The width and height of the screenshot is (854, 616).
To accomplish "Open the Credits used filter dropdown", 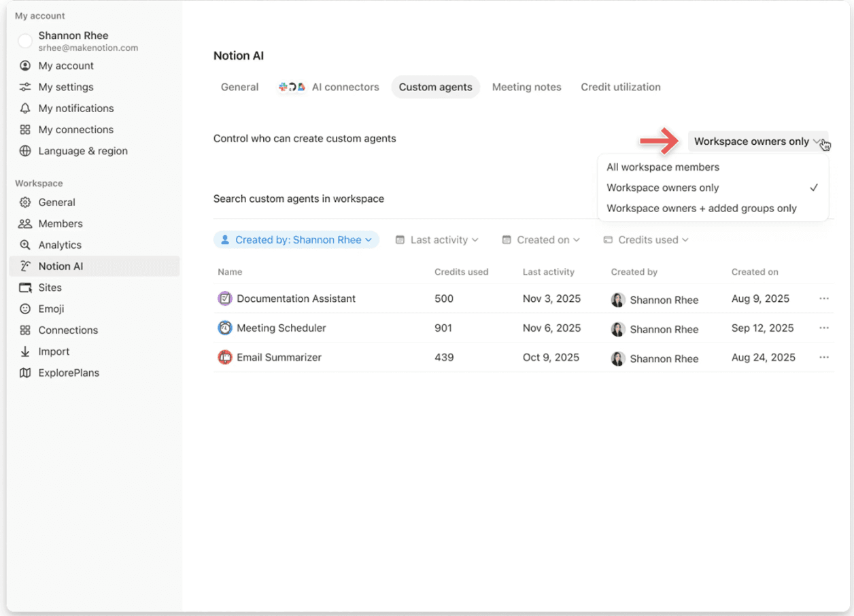I will (645, 239).
